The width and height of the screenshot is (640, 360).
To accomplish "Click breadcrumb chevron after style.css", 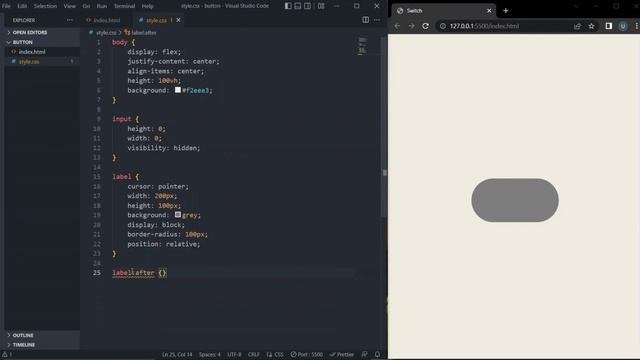I will [120, 32].
